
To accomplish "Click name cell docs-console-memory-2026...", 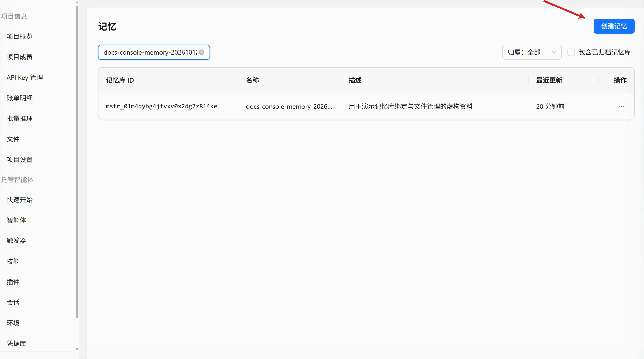I will click(289, 106).
